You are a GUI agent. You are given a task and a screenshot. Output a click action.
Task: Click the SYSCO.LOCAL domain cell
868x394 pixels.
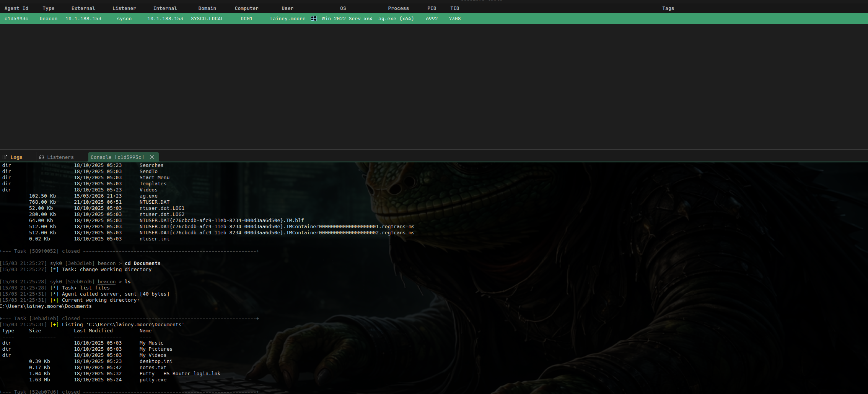pos(207,18)
